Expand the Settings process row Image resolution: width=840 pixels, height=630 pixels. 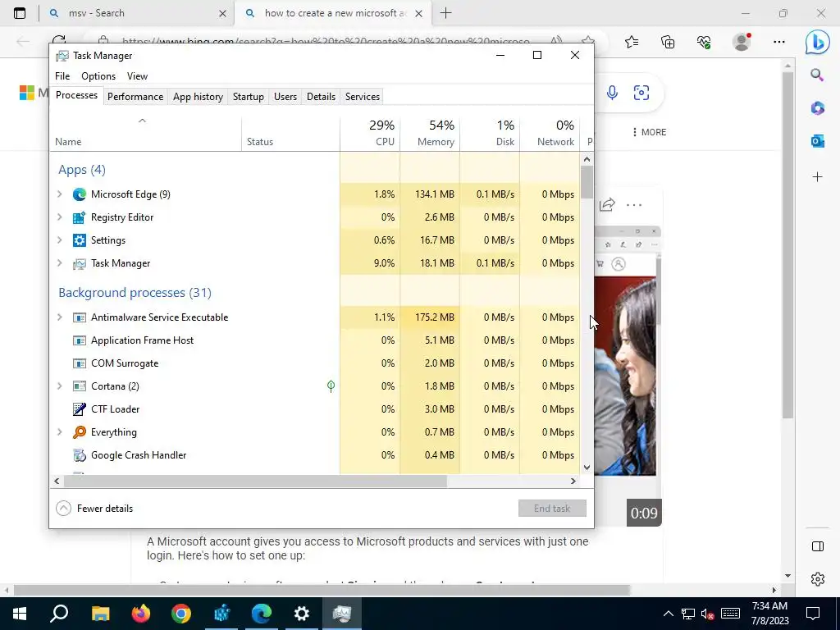[60, 240]
